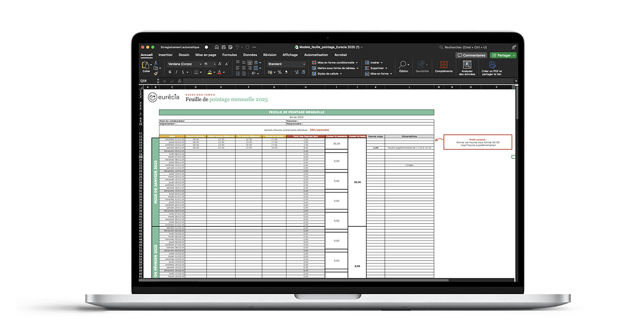The image size is (644, 328).
Task: Click the Copy icon
Action: coord(156,68)
